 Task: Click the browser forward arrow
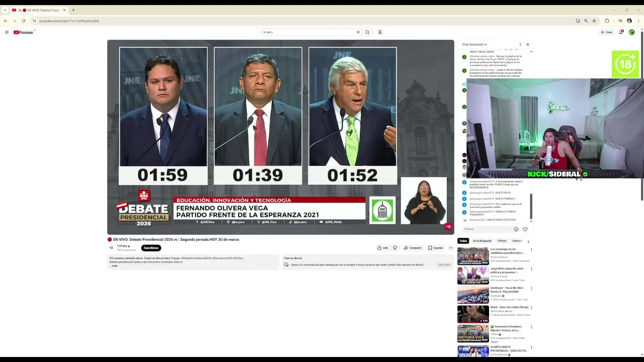pyautogui.click(x=14, y=21)
